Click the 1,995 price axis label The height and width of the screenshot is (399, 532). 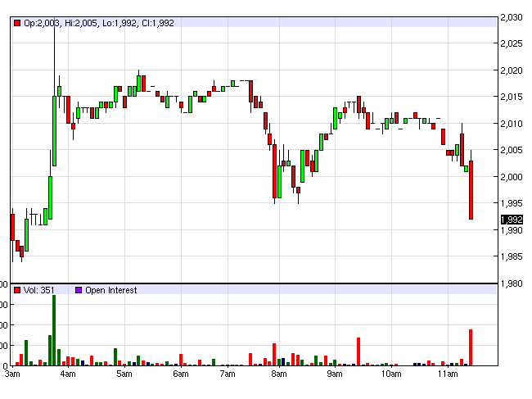512,203
